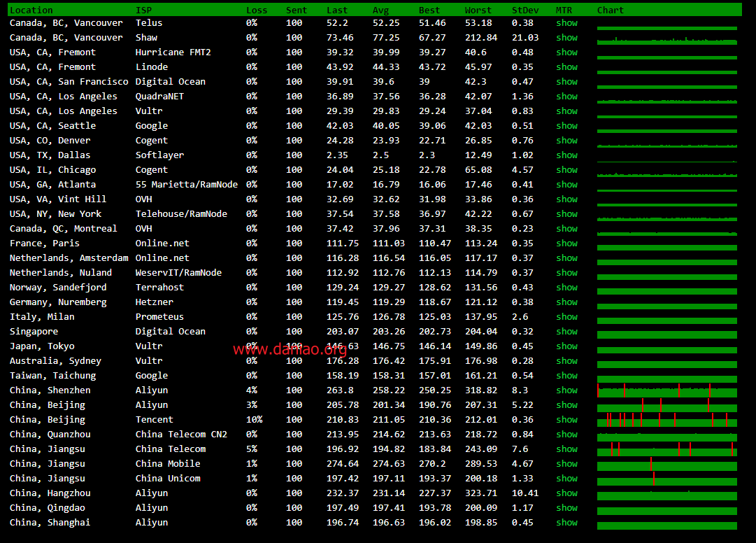The height and width of the screenshot is (543, 756).
Task: Select the 323.71 worst value for Hangzhou
Action: click(x=480, y=493)
